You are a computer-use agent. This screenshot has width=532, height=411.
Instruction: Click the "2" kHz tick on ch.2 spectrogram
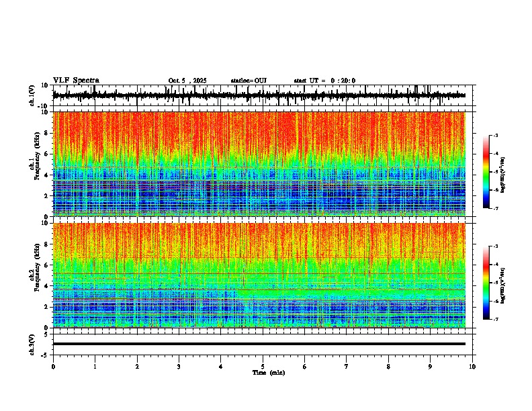[46, 307]
